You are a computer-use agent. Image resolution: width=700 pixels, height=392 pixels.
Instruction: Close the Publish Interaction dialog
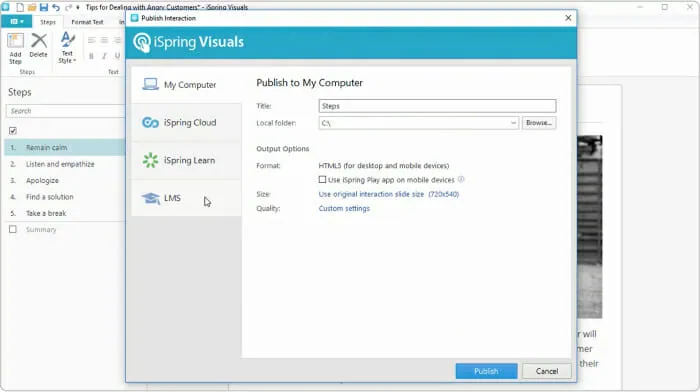[x=568, y=18]
